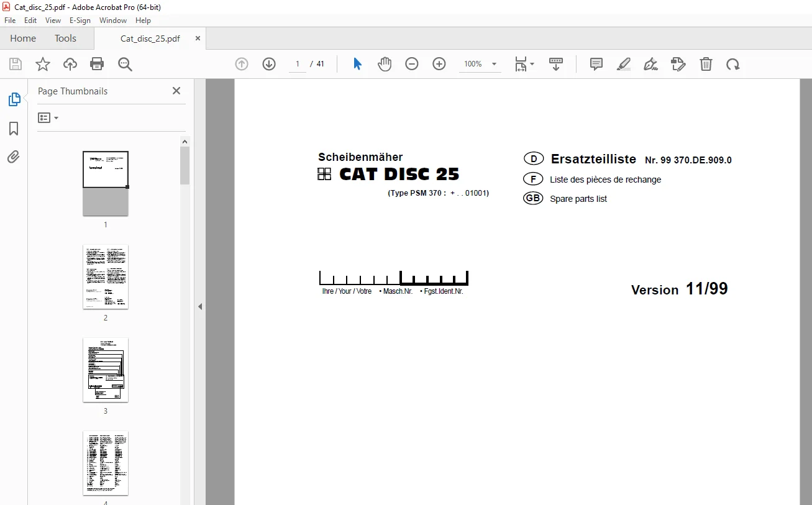This screenshot has height=505, width=812.
Task: Click the current page number field
Action: coord(298,64)
